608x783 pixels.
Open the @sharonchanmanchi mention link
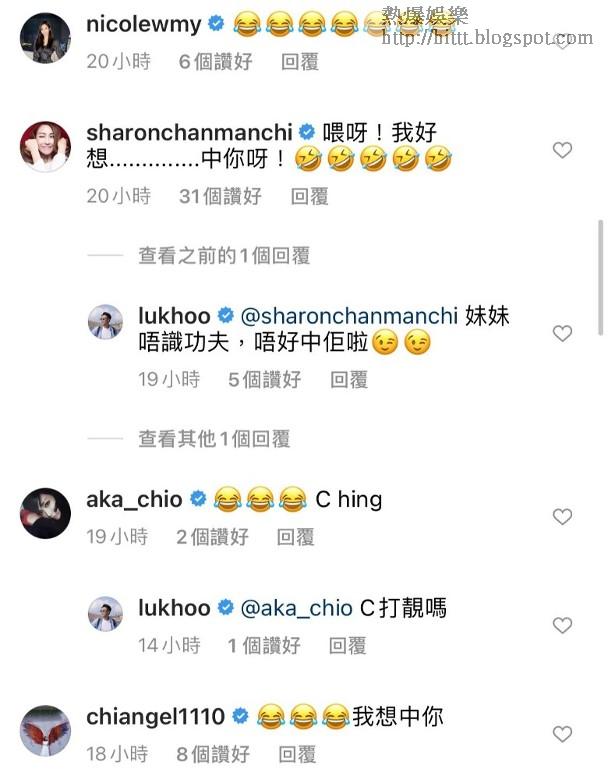[349, 316]
